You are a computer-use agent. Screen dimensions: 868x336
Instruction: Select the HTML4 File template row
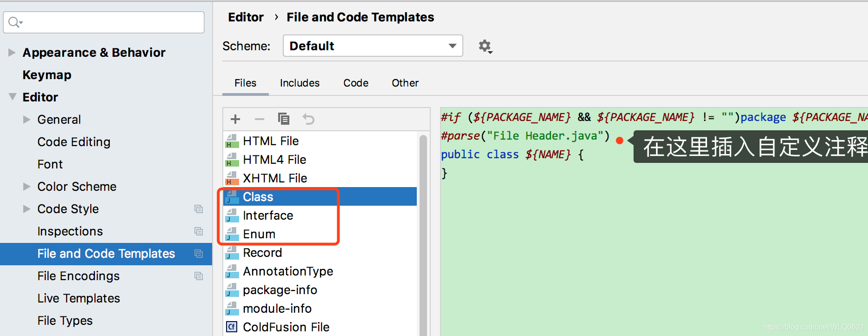click(320, 160)
